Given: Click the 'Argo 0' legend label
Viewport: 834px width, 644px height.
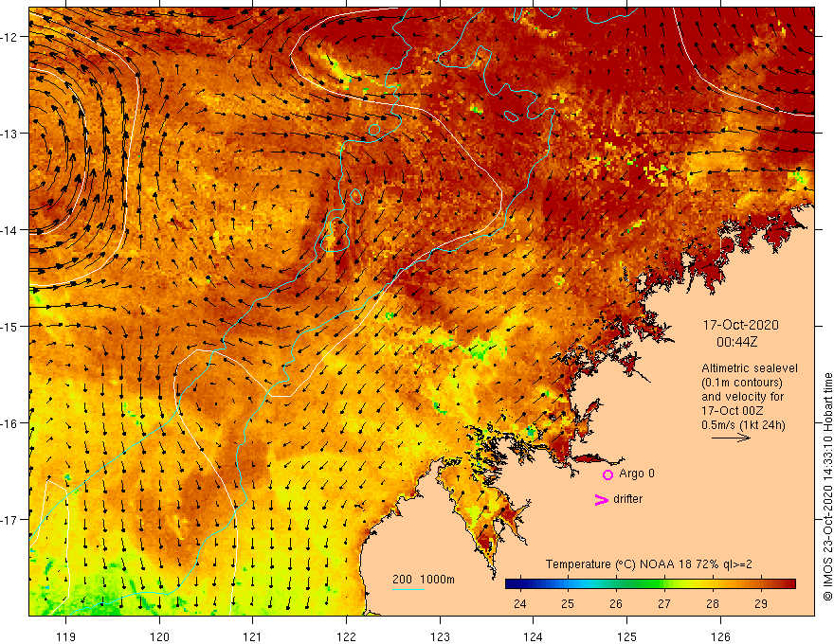Looking at the screenshot, I should pos(637,474).
